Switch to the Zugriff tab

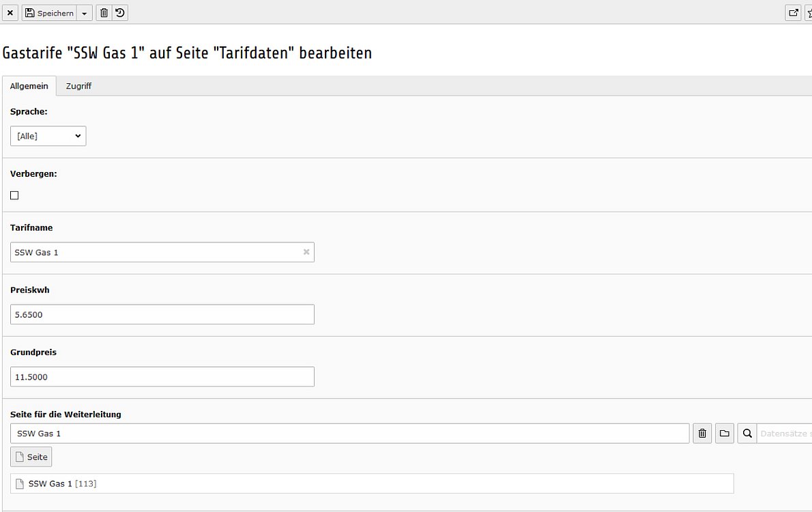78,86
